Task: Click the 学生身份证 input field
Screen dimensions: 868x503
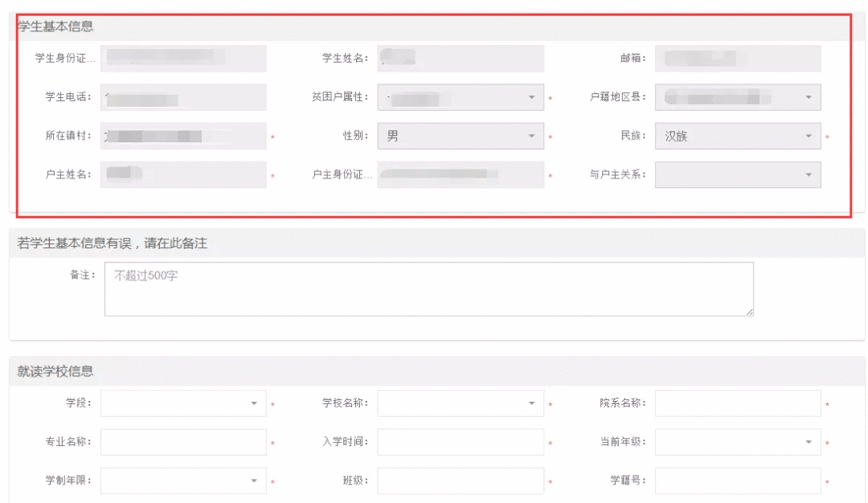Action: [x=183, y=59]
